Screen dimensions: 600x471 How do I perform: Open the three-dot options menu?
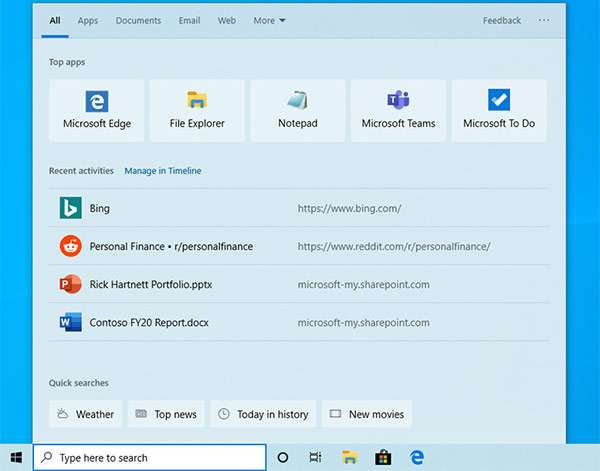pos(544,20)
